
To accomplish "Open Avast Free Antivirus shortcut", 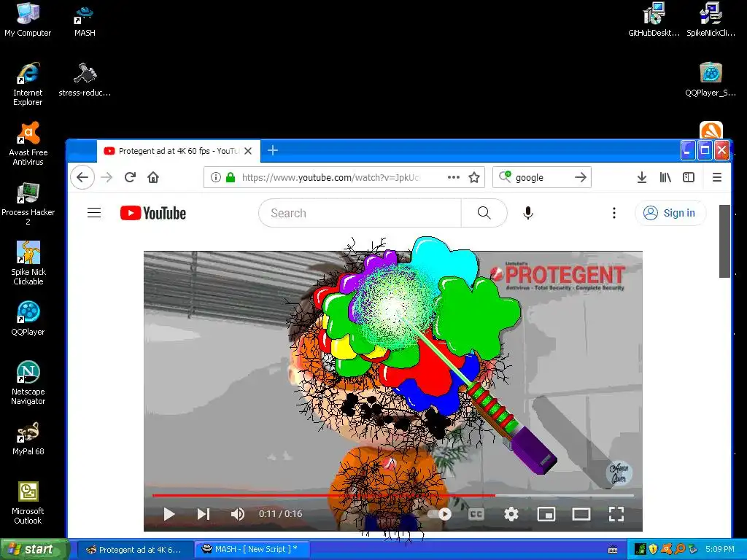I will coord(28,144).
